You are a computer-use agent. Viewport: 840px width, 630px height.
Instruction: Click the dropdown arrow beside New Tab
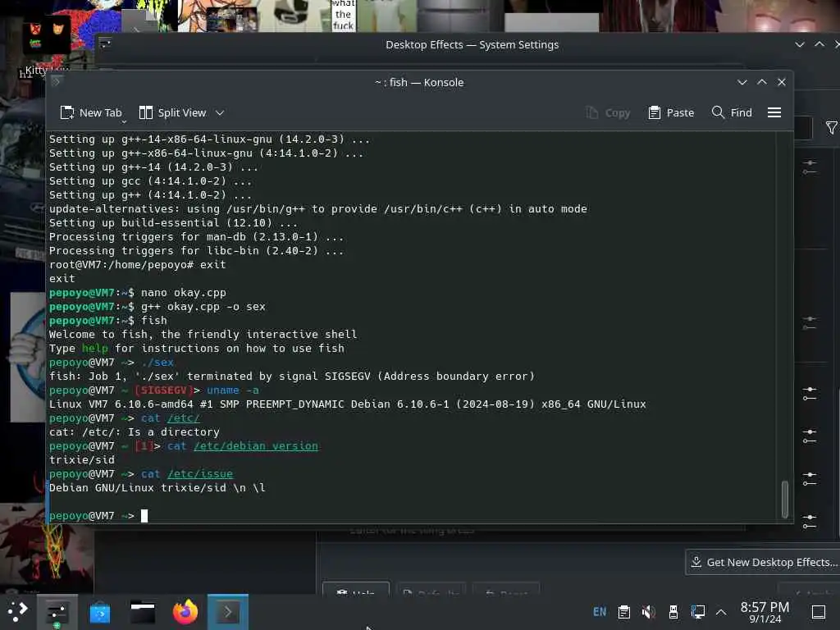point(124,121)
